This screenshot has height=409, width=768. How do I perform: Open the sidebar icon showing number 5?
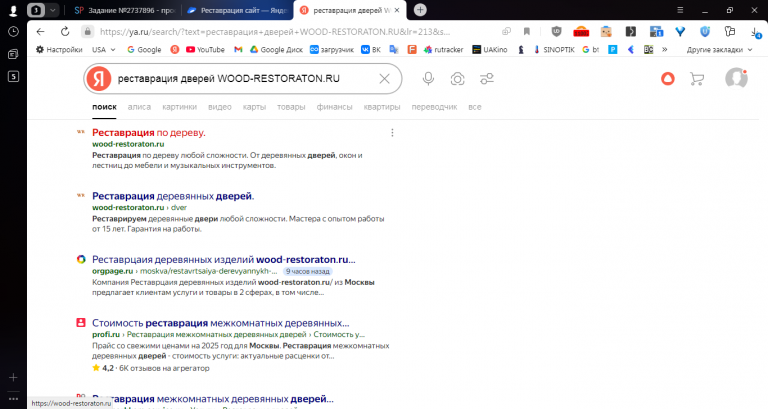[13, 76]
